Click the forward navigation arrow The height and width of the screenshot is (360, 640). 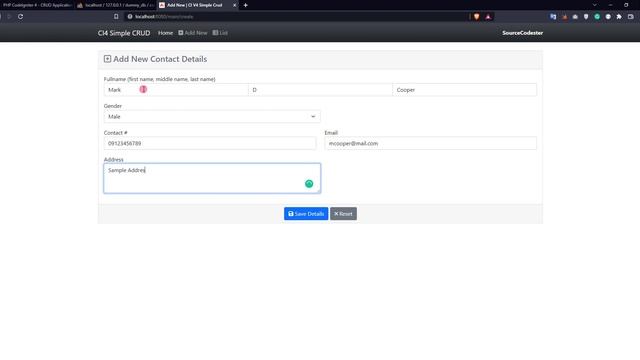pyautogui.click(x=9, y=17)
